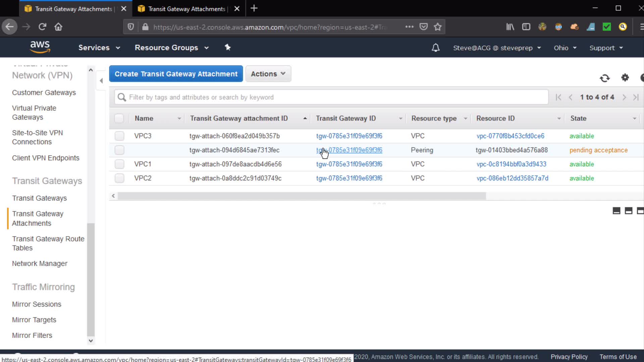Image resolution: width=644 pixels, height=362 pixels.
Task: Click the AWS logo home icon
Action: pyautogui.click(x=40, y=47)
